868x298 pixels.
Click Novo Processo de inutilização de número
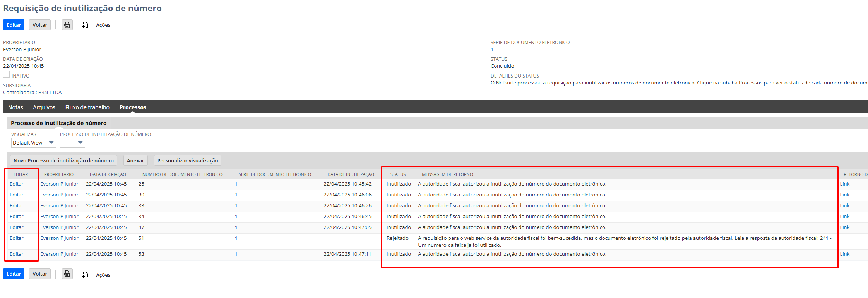coord(63,160)
